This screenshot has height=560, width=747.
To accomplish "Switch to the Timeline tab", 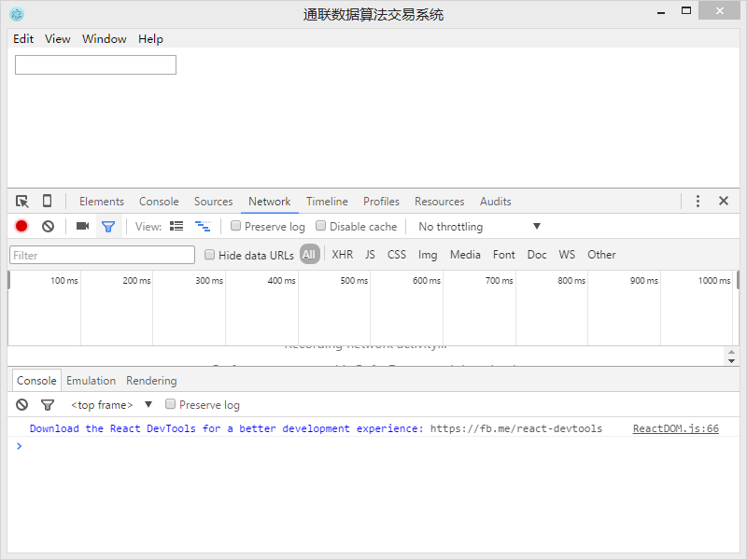I will (x=328, y=202).
